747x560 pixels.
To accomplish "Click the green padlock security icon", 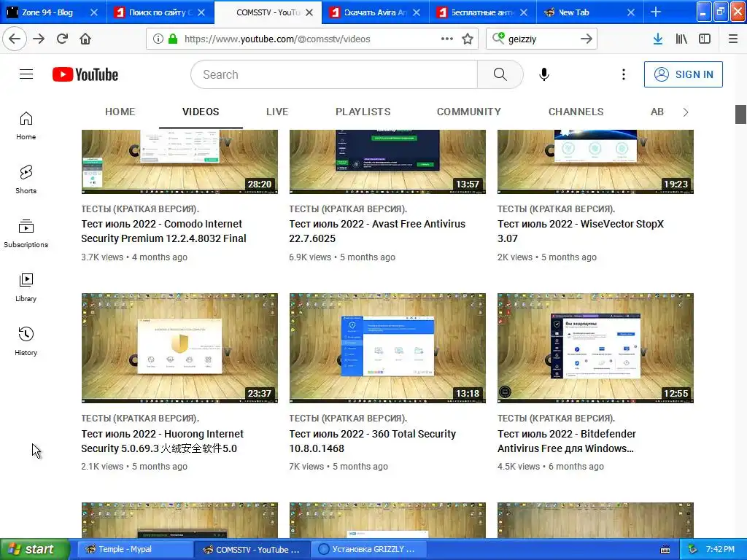I will (x=172, y=39).
